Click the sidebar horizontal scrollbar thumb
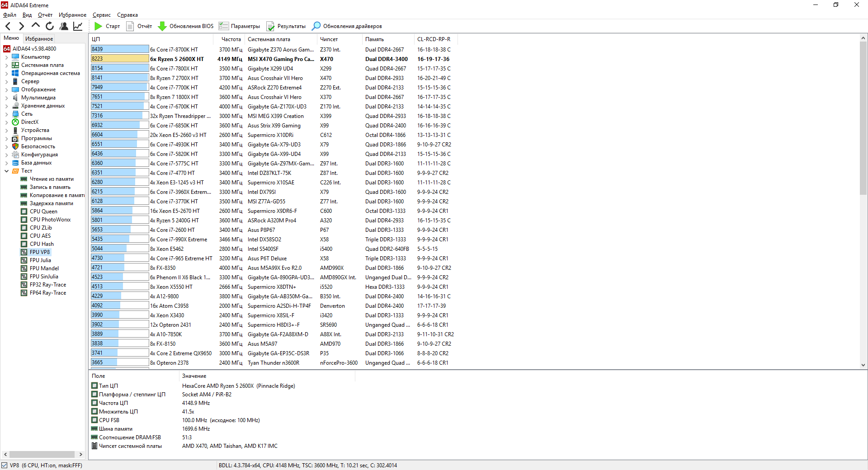Image resolution: width=868 pixels, height=470 pixels. (x=42, y=455)
